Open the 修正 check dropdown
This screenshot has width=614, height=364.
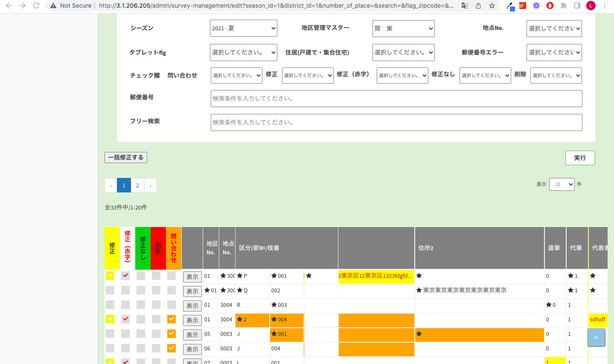[x=308, y=75]
